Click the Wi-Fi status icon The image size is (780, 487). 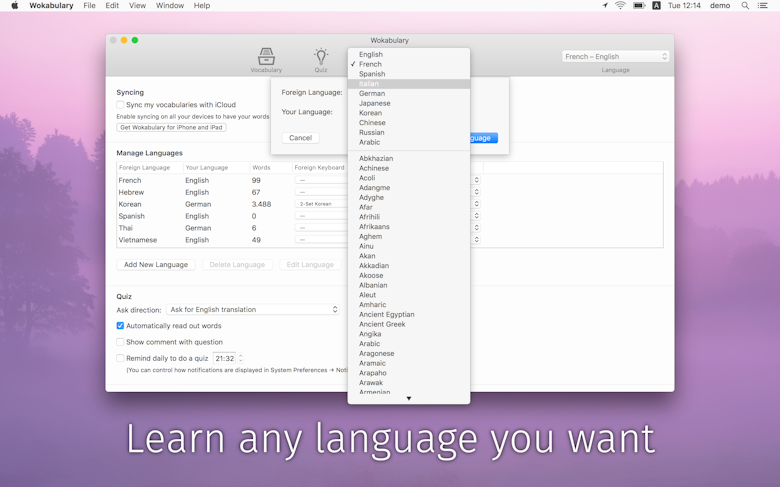coord(620,5)
